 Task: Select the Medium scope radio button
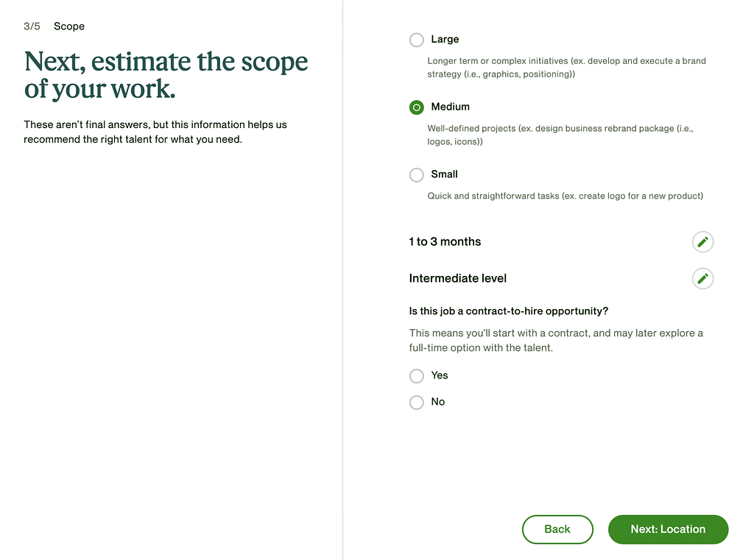417,107
